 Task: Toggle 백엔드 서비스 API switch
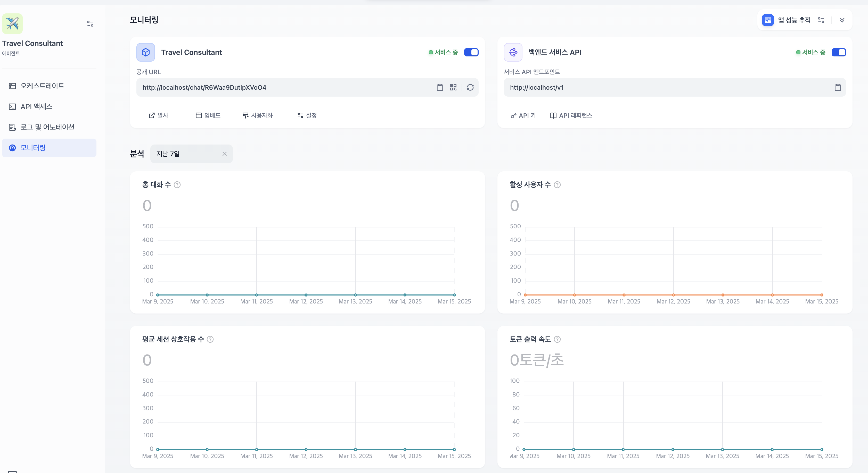tap(838, 52)
